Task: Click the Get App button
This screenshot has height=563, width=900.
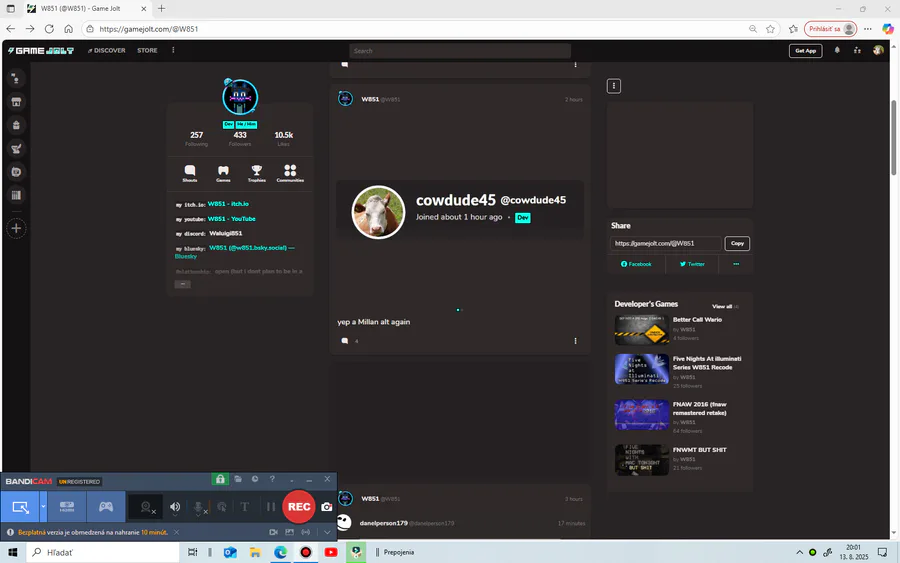Action: (x=805, y=51)
